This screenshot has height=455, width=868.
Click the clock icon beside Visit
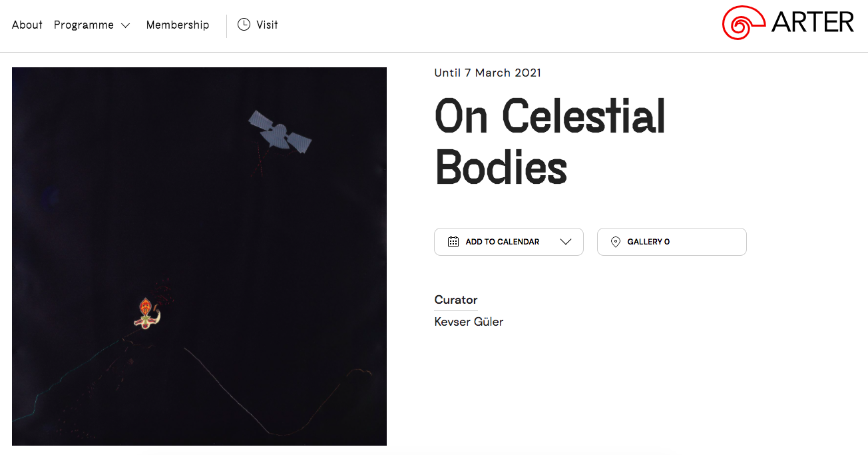tap(244, 25)
